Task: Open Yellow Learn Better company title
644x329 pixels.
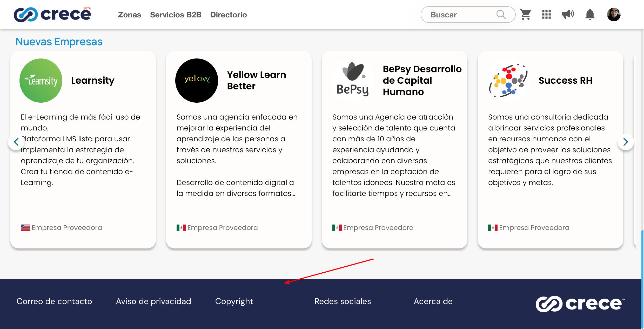Action: point(257,80)
